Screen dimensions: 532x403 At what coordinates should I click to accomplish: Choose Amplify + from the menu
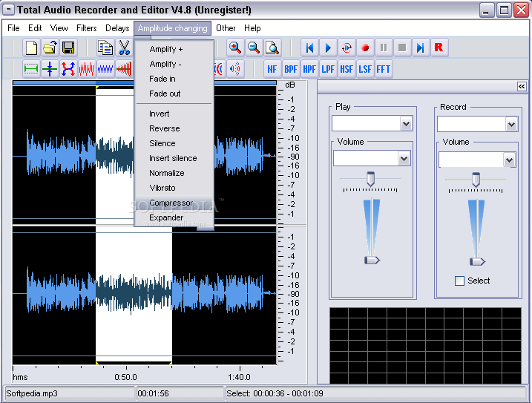[x=174, y=49]
